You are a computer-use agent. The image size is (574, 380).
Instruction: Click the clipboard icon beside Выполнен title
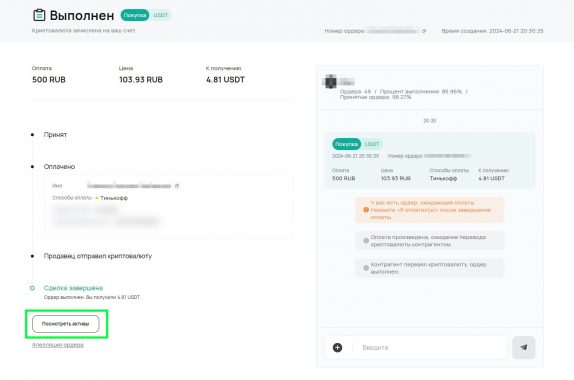[39, 15]
